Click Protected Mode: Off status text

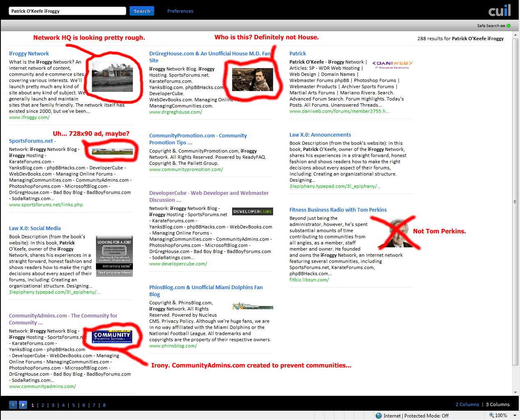[426, 416]
